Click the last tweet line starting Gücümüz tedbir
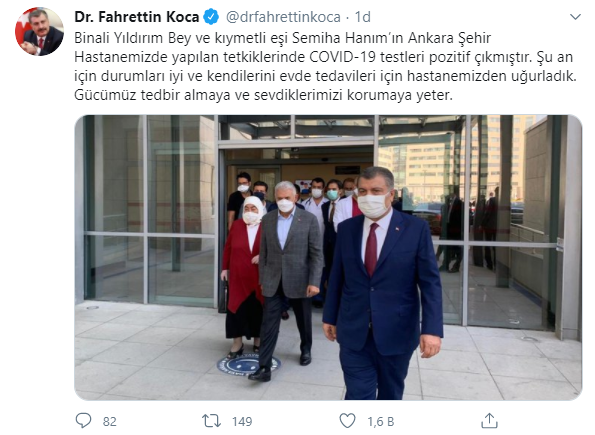The width and height of the screenshot is (595, 435). click(x=263, y=95)
